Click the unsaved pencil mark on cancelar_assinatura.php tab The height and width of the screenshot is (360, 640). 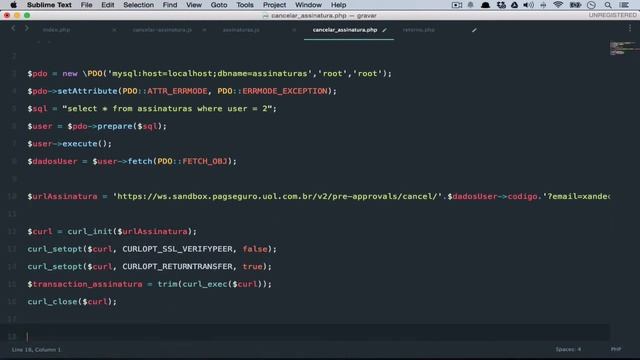[384, 30]
